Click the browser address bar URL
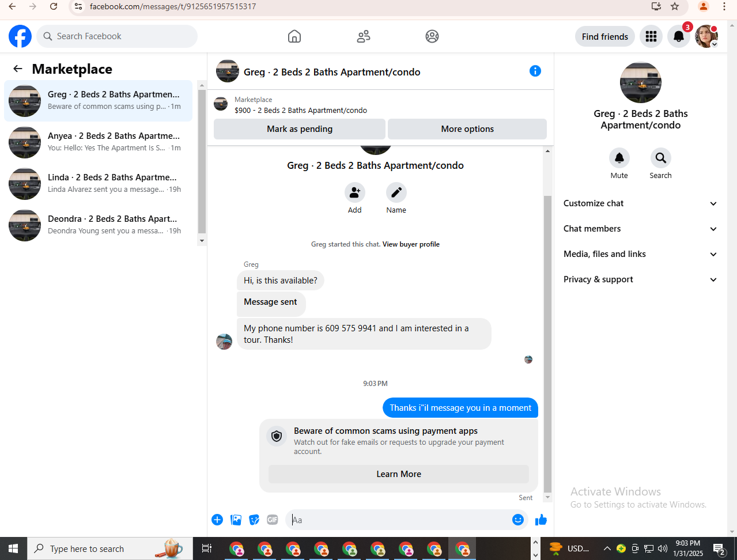 click(x=173, y=6)
